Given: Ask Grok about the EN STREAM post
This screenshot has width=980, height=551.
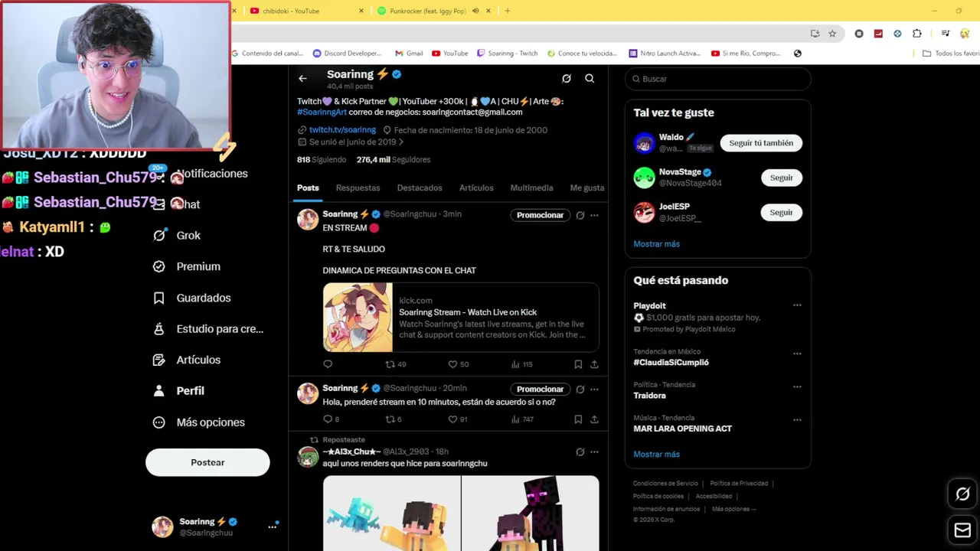Looking at the screenshot, I should (580, 215).
